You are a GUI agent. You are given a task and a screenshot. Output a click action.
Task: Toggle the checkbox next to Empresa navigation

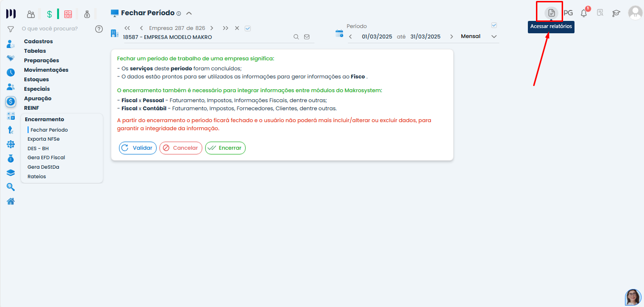click(248, 28)
